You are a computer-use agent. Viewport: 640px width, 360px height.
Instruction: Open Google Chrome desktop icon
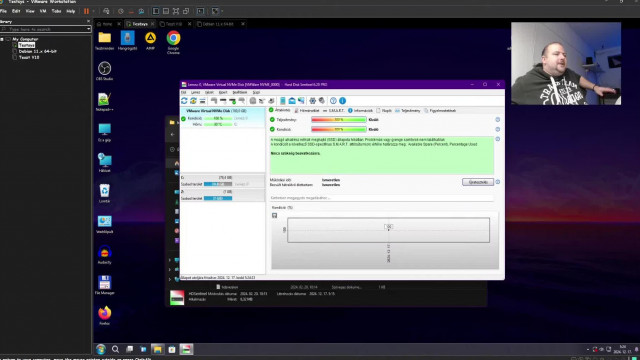(173, 42)
